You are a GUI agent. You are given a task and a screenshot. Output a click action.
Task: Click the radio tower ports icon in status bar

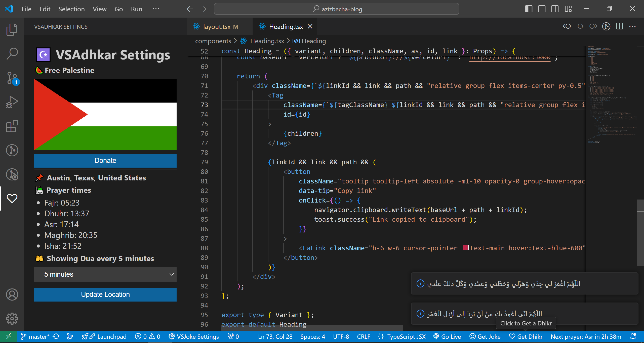pyautogui.click(x=233, y=336)
